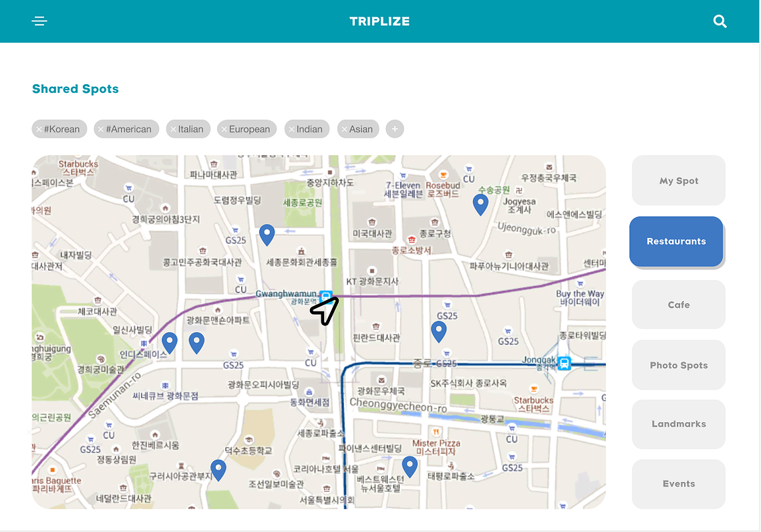Screen dimensions: 761x532
Task: Click the Mister Pizza restaurant icon
Action: [436, 432]
